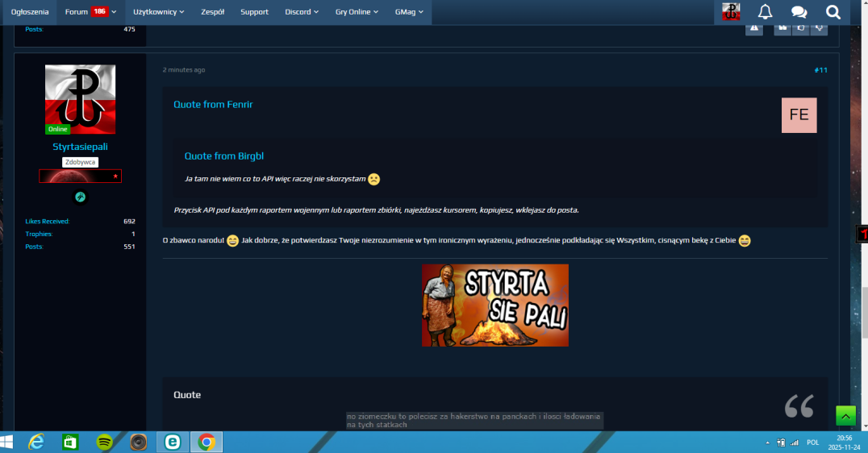
Task: Click the red planet rank image
Action: pos(81,177)
